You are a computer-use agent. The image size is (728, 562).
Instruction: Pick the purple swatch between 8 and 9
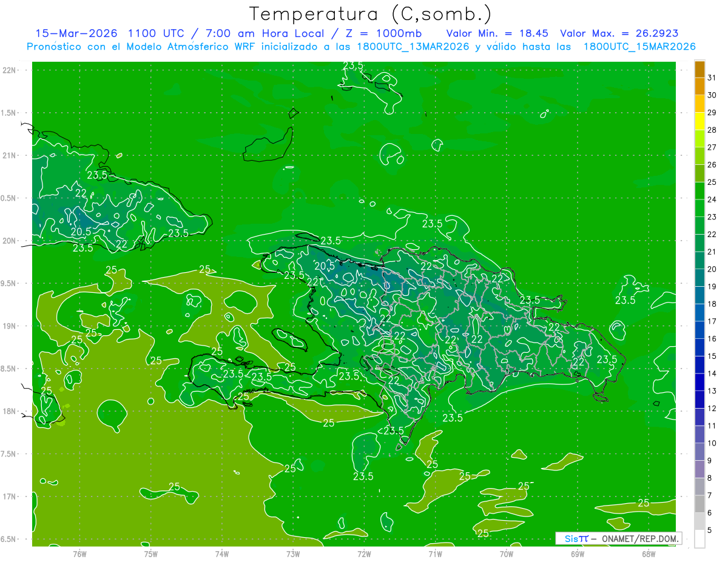(x=699, y=469)
